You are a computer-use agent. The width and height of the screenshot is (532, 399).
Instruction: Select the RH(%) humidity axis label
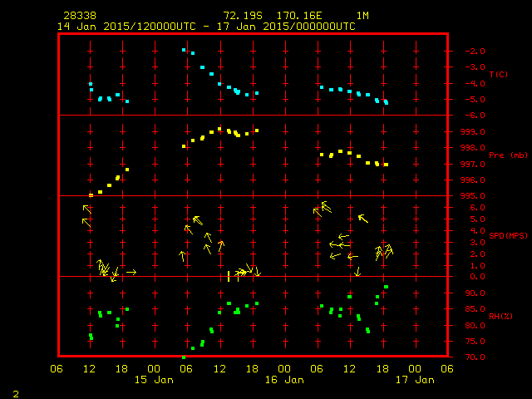pyautogui.click(x=500, y=317)
